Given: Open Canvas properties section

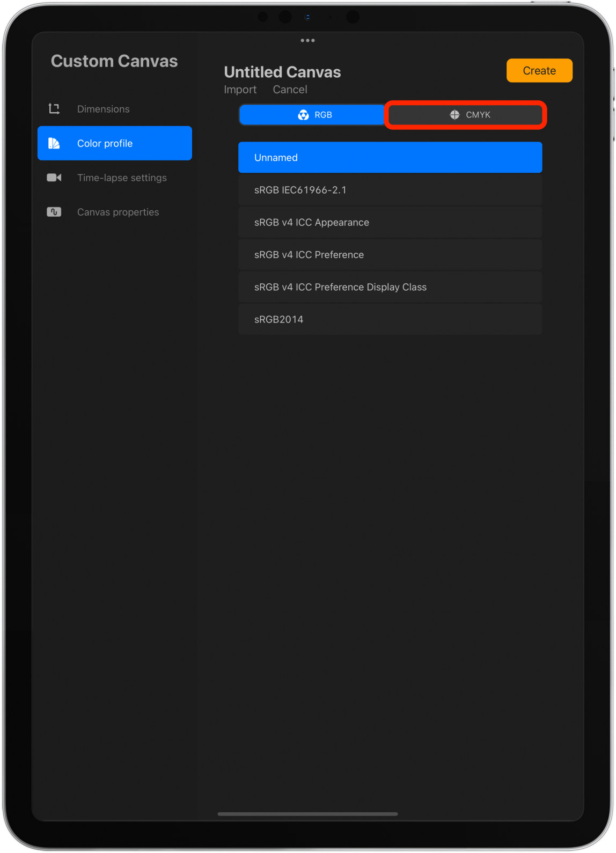Looking at the screenshot, I should (x=118, y=212).
